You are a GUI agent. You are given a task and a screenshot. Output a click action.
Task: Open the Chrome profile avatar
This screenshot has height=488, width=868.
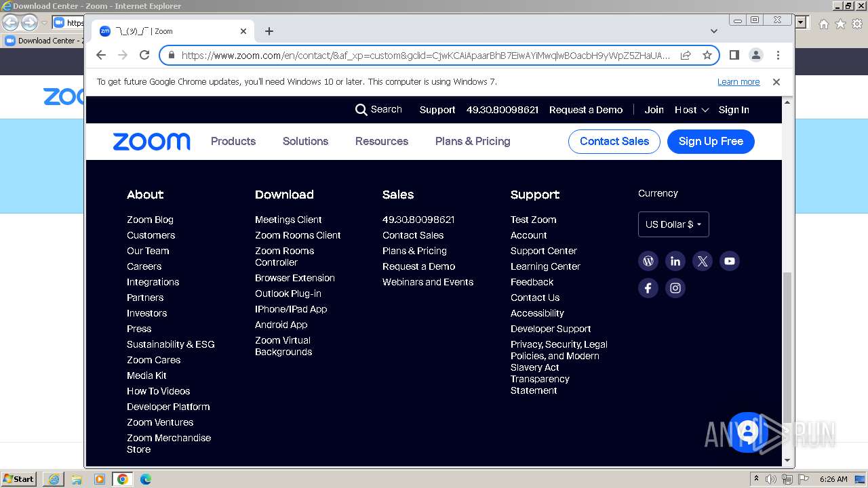coord(756,55)
